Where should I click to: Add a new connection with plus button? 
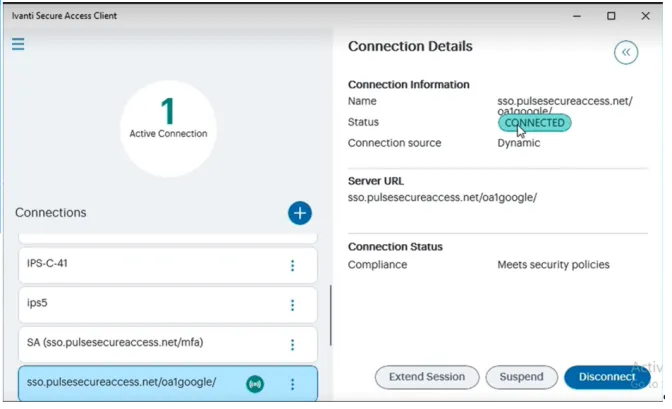300,213
